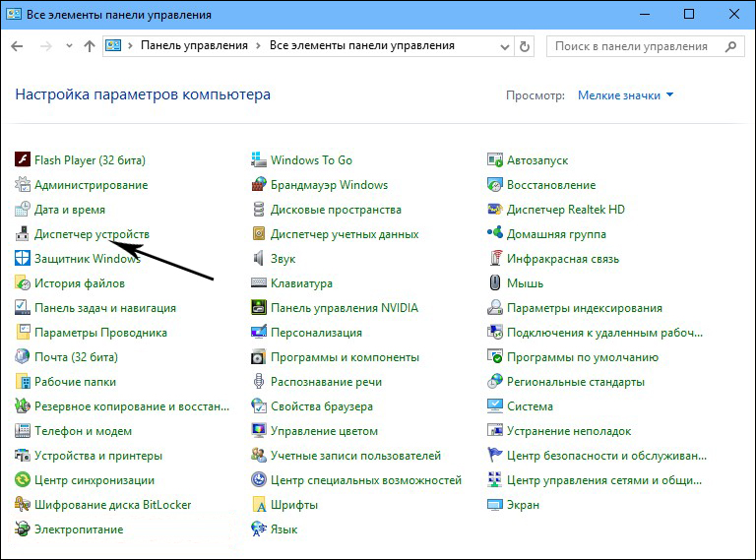This screenshot has height=560, width=756.
Task: Click the control panel icon in address bar
Action: [113, 46]
